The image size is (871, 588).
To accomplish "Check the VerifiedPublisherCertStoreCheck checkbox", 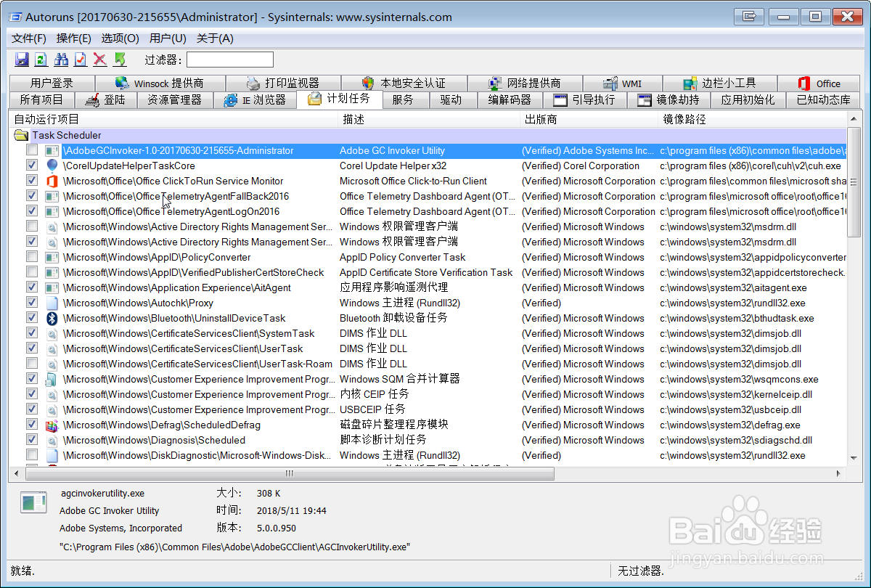I will click(32, 272).
